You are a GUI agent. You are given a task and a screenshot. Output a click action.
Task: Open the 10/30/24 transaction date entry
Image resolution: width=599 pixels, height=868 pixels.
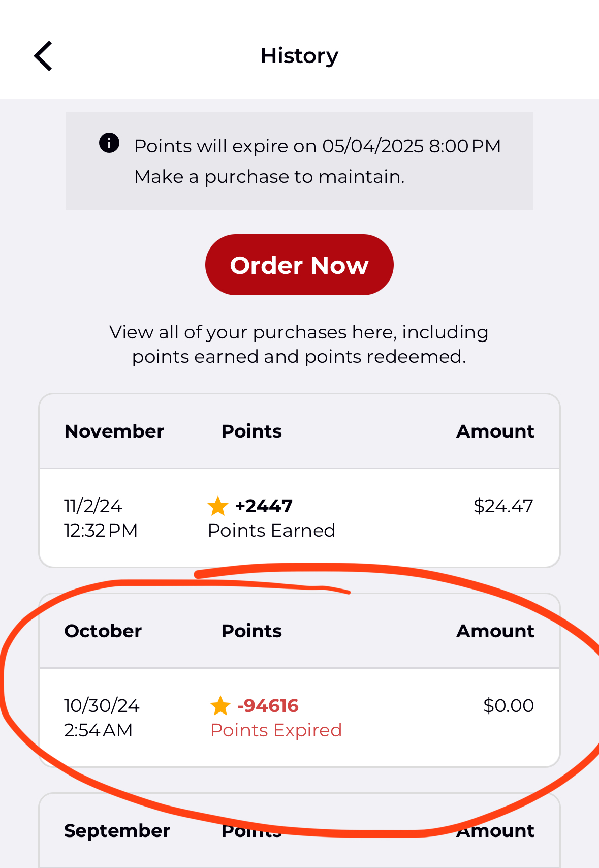pos(102,718)
